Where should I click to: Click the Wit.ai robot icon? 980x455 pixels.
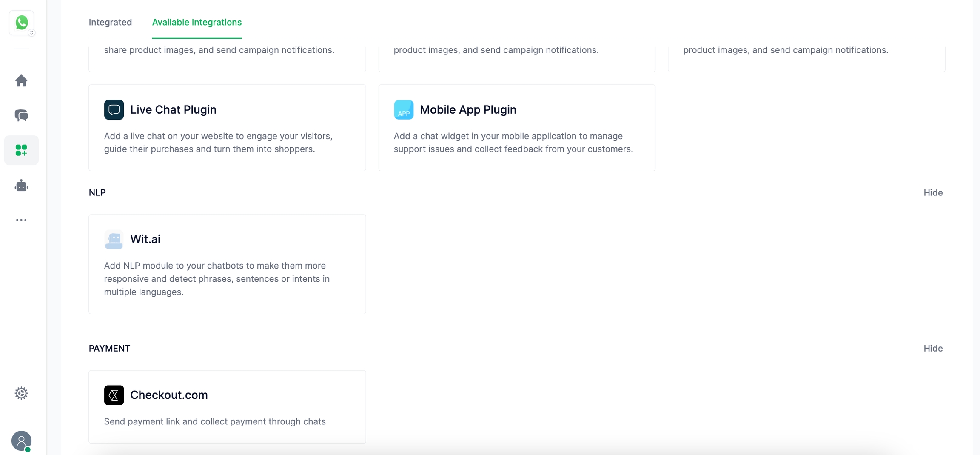pos(114,239)
